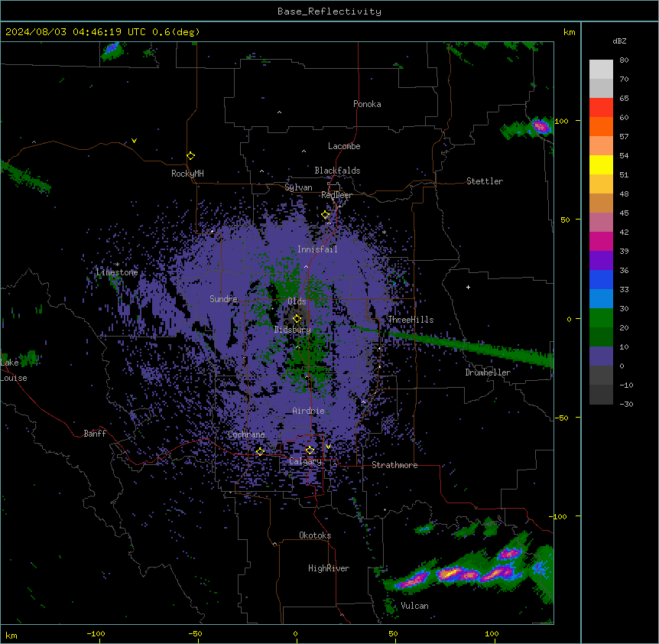Click the Vulcan city label

tap(414, 606)
